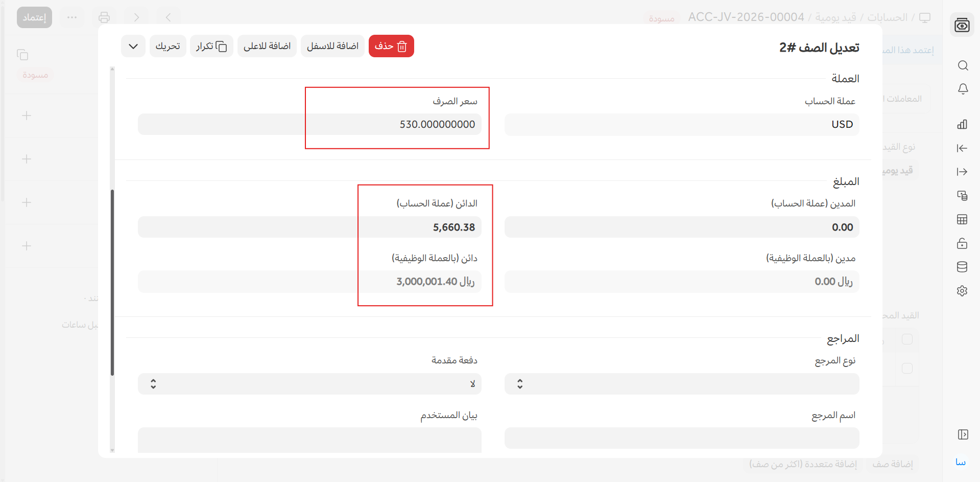Viewport: 980px width, 482px height.
Task: Click the تكرار duplicate button
Action: (x=211, y=47)
